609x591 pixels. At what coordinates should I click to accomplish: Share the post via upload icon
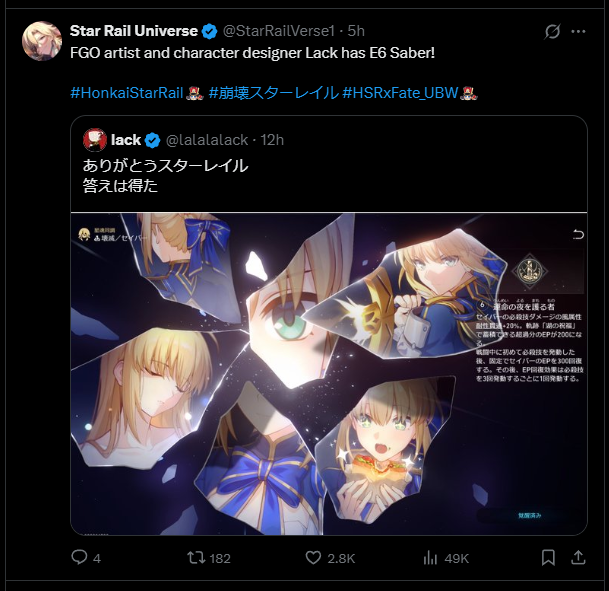tap(578, 558)
